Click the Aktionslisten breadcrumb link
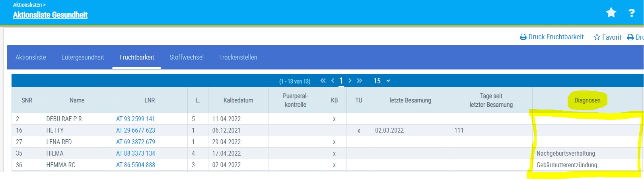This screenshot has height=179, width=644. [27, 5]
